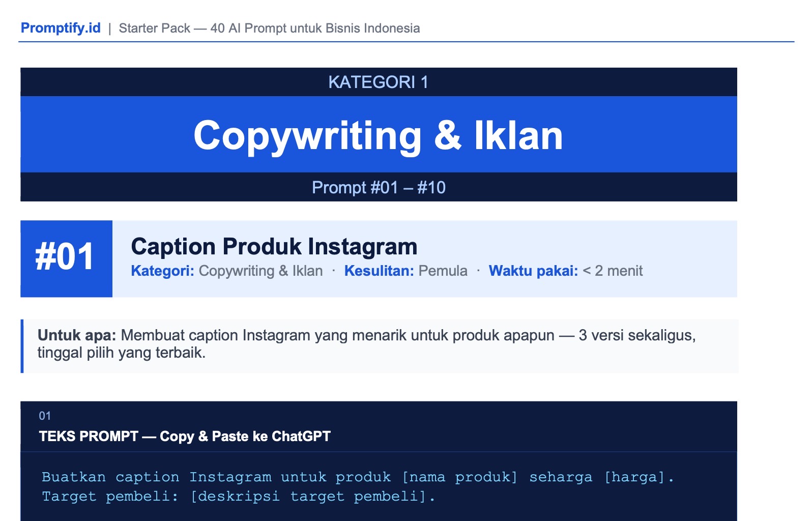The height and width of the screenshot is (521, 812).
Task: Click the prompt line starting 'Buatkan caption Instagram'
Action: click(358, 477)
